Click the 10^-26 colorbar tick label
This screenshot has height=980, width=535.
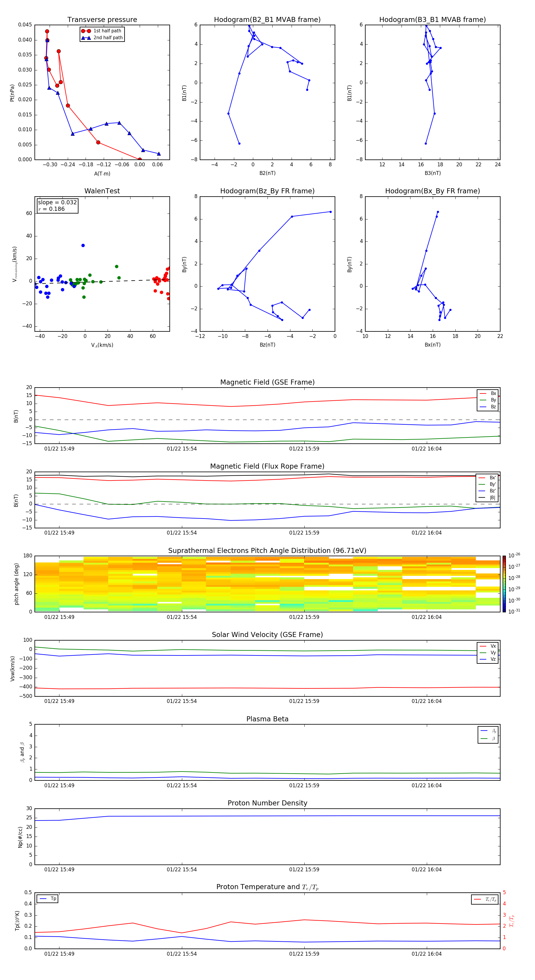coord(514,555)
